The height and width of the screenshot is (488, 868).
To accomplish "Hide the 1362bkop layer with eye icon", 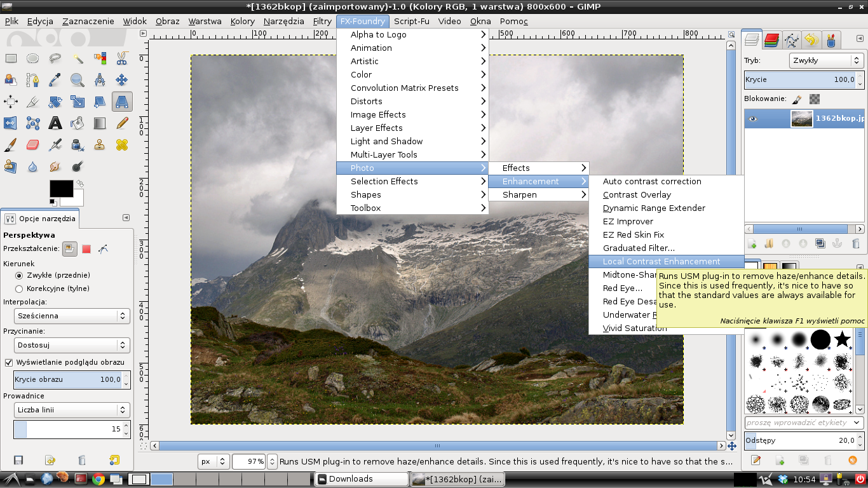I will point(753,119).
